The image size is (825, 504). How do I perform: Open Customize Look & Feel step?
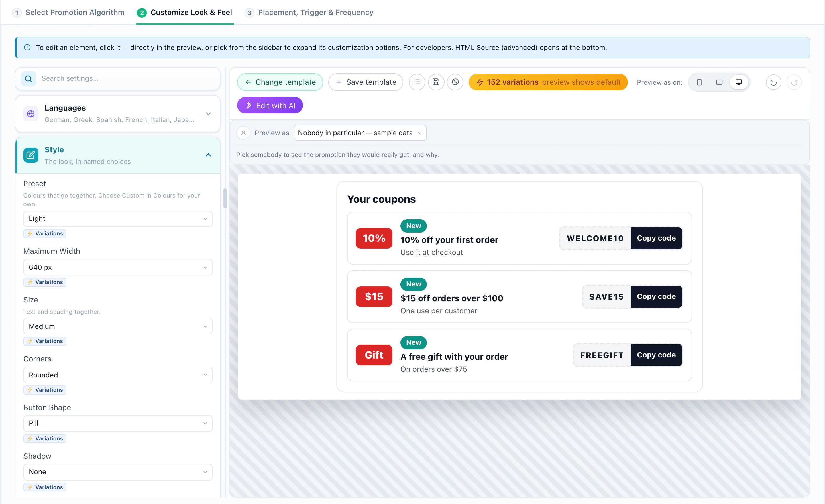(184, 12)
